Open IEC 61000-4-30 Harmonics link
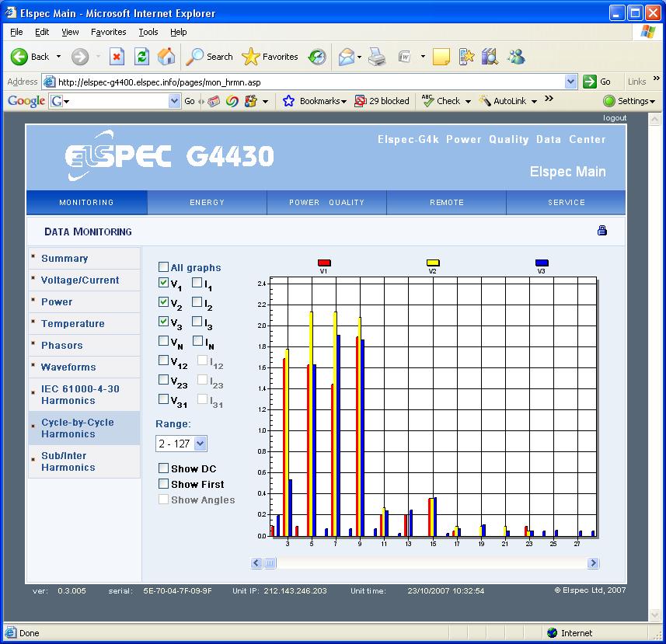This screenshot has height=644, width=666. pyautogui.click(x=80, y=395)
